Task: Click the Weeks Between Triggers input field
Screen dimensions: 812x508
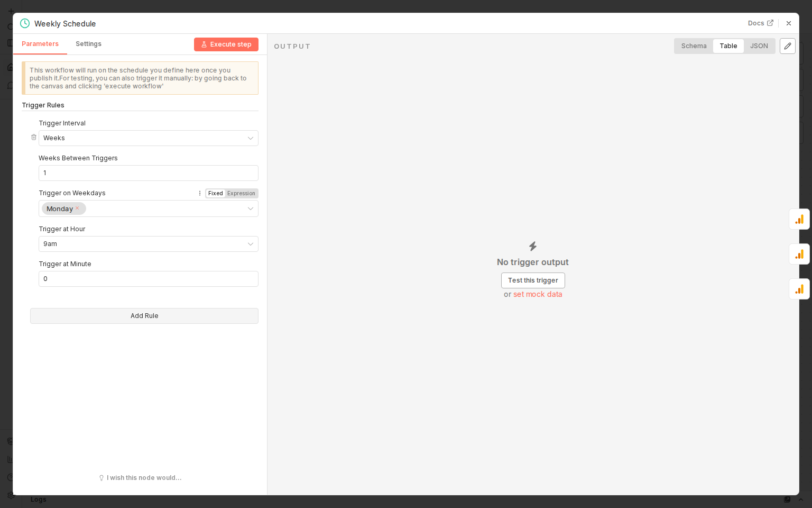Action: 148,173
